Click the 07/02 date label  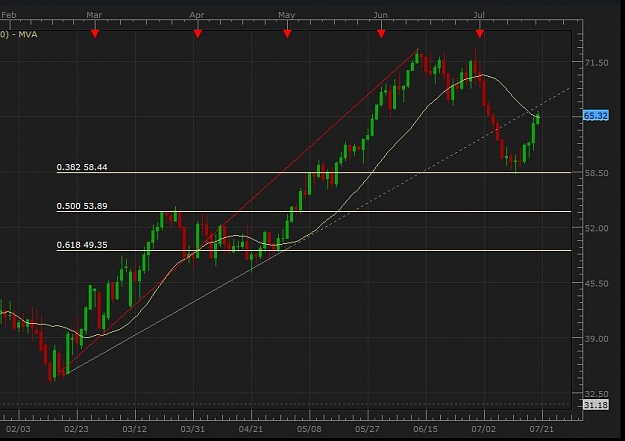coord(483,429)
